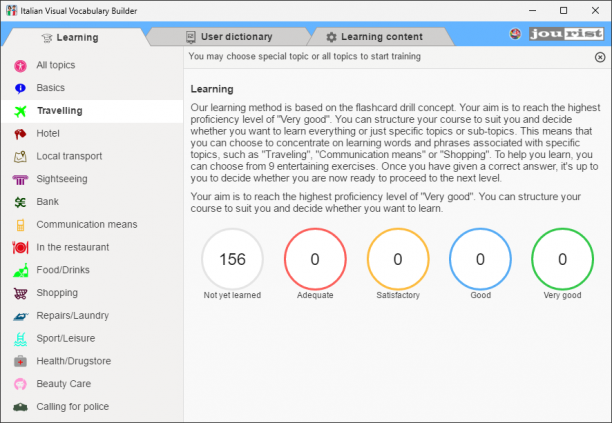Click the jourist logo

[x=566, y=34]
